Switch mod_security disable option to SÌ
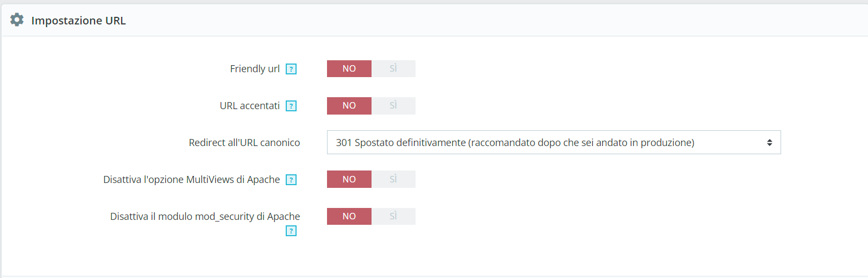This screenshot has width=868, height=278. click(x=393, y=216)
